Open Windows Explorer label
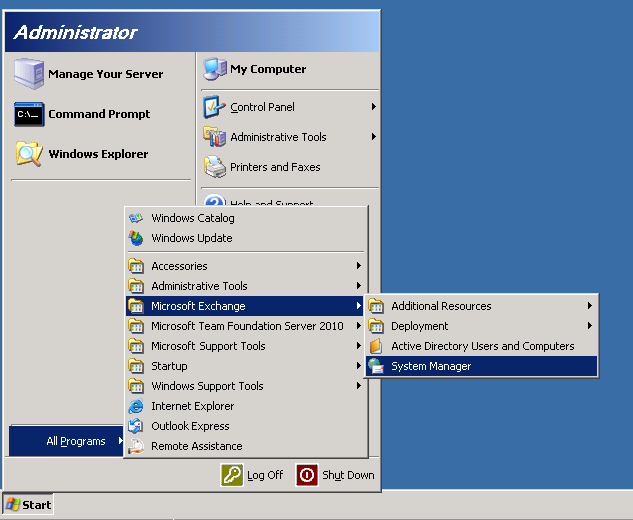 pos(99,154)
